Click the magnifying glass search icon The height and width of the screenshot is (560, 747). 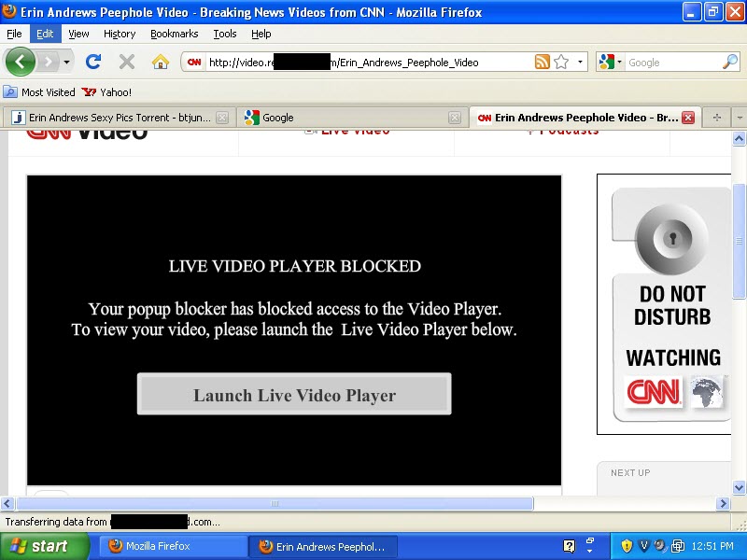730,62
